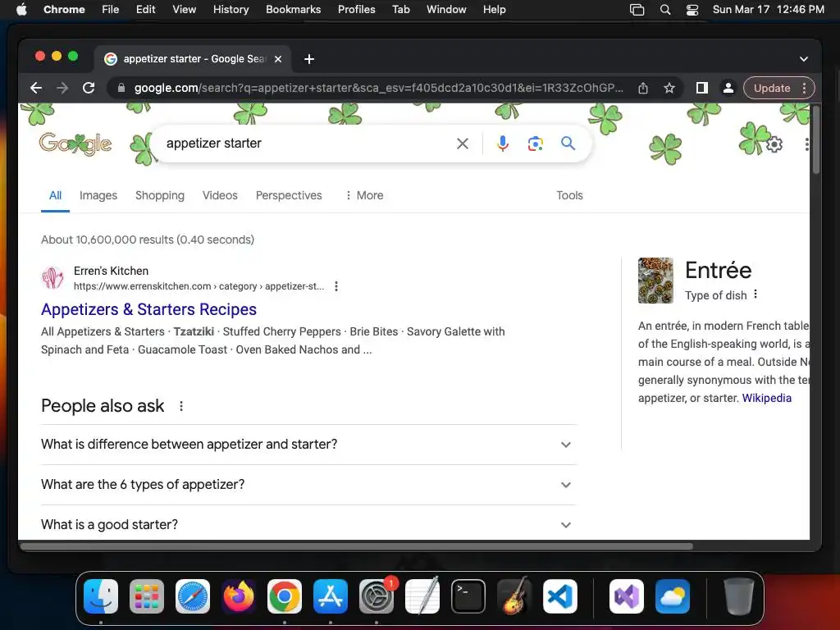Open the three-dot menu next to People also ask

pos(181,406)
